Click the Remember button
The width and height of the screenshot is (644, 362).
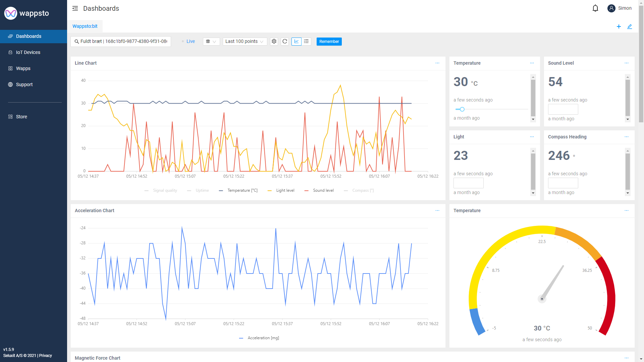[329, 42]
